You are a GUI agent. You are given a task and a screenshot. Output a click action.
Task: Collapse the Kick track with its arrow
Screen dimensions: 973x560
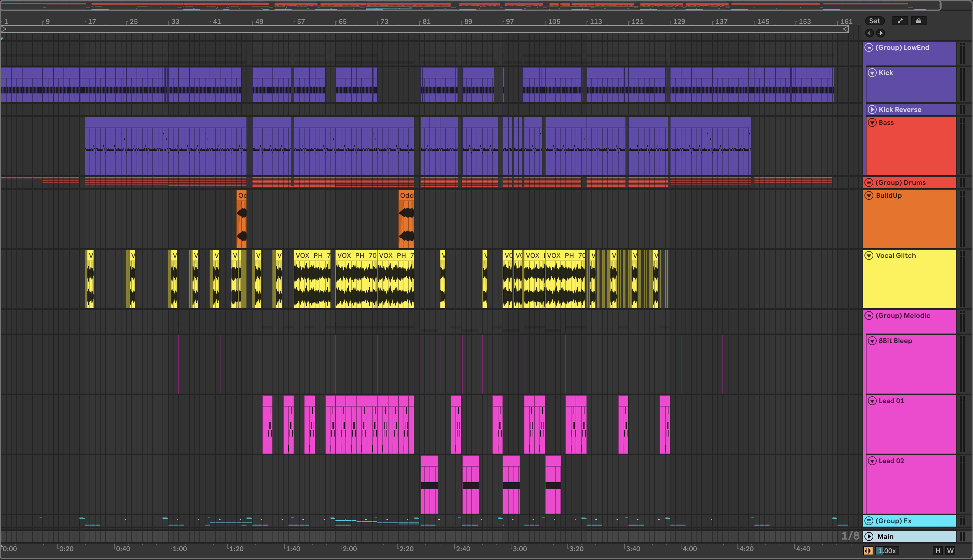tap(872, 73)
